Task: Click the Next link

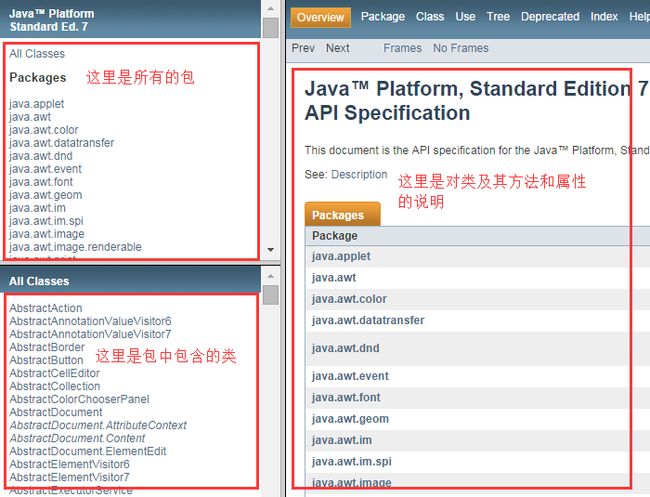Action: click(x=337, y=48)
